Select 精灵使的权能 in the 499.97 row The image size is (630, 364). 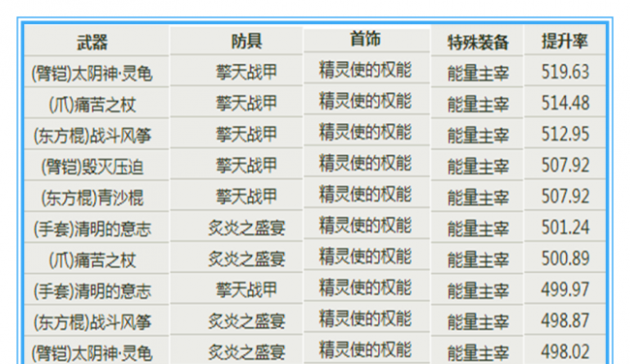tap(365, 288)
